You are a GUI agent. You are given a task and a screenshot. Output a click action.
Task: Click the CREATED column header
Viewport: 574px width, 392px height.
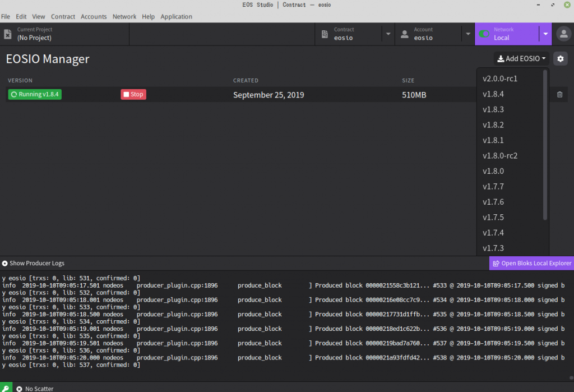[246, 81]
